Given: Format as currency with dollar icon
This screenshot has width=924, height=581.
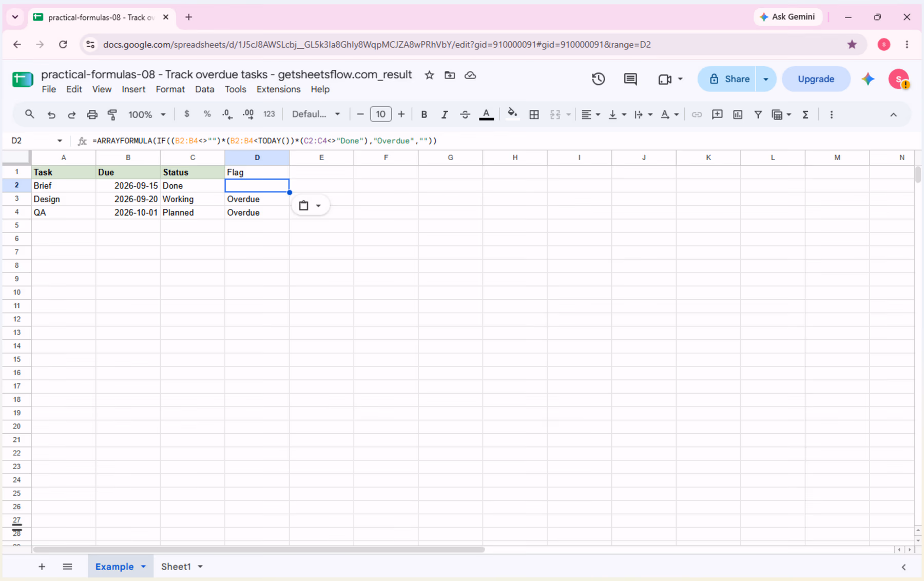Looking at the screenshot, I should pyautogui.click(x=187, y=114).
